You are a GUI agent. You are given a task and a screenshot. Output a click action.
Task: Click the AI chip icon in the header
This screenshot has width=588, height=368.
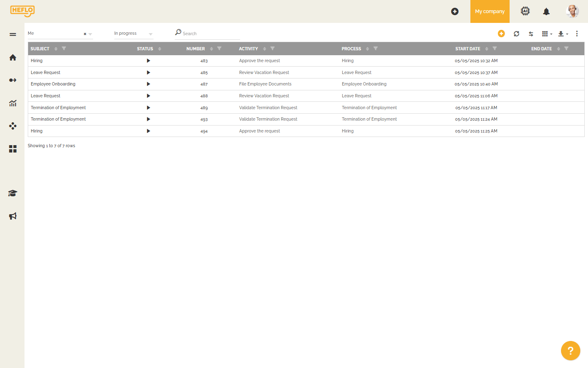[x=525, y=11]
